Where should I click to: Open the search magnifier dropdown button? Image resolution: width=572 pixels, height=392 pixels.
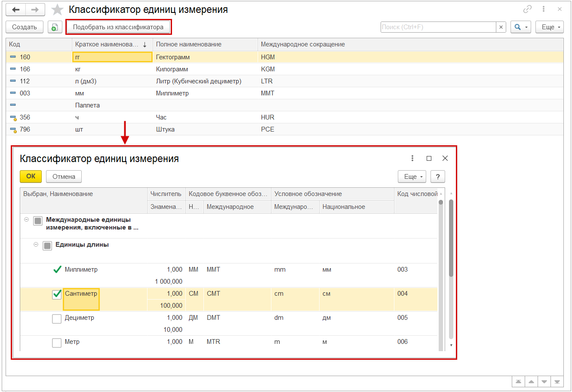click(520, 27)
